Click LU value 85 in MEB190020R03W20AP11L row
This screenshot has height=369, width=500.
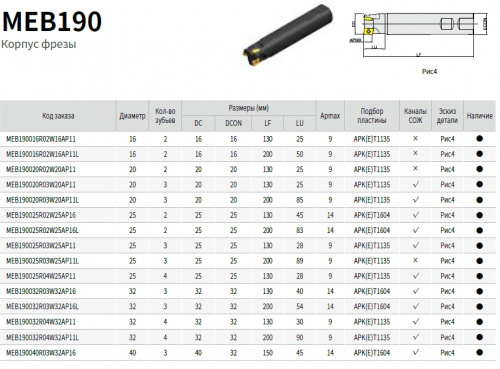[300, 200]
